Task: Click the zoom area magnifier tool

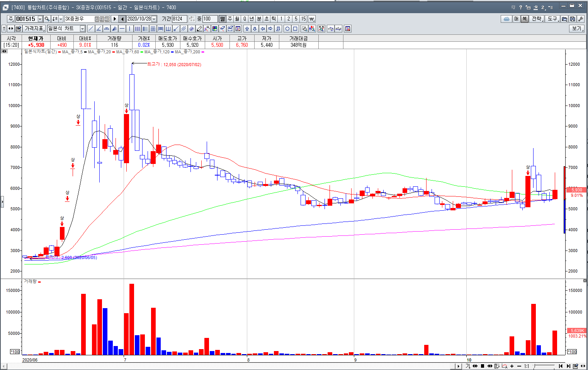Action: (x=304, y=29)
